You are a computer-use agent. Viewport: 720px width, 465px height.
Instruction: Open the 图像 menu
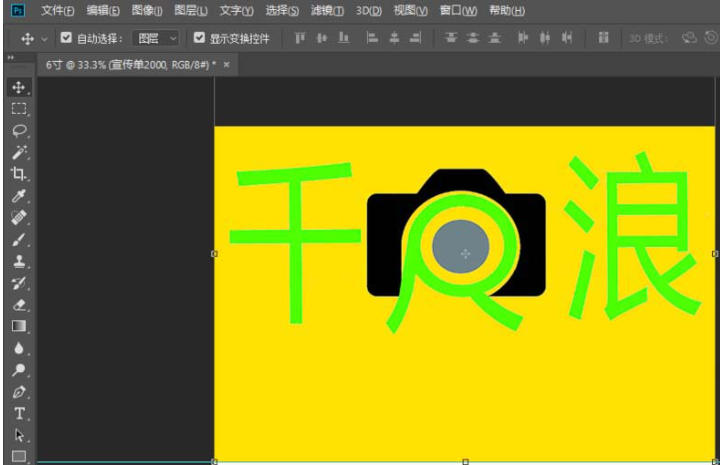[146, 11]
